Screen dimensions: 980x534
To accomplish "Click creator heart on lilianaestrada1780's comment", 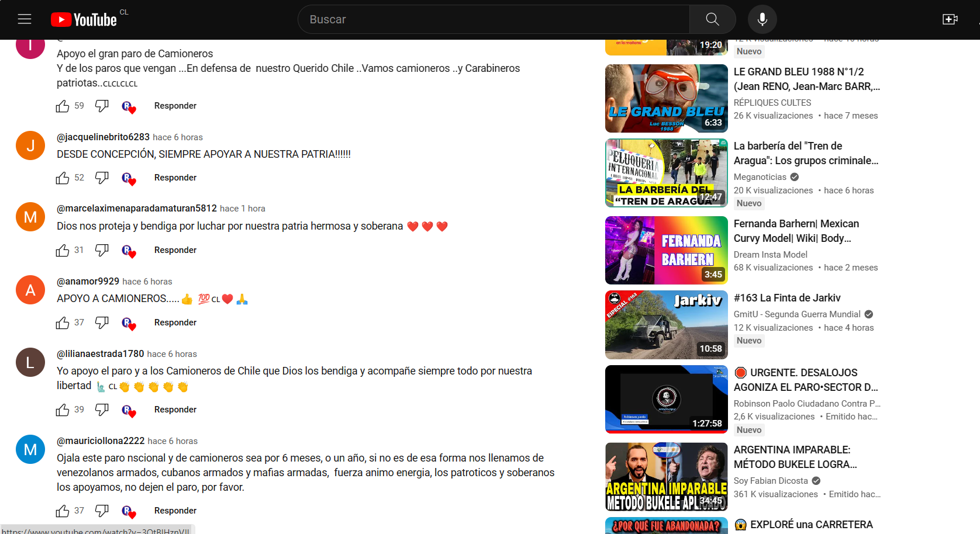I will (129, 411).
